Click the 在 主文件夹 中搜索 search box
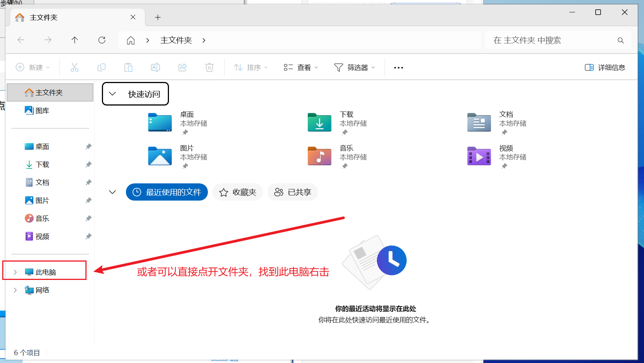644x363 pixels. [558, 40]
